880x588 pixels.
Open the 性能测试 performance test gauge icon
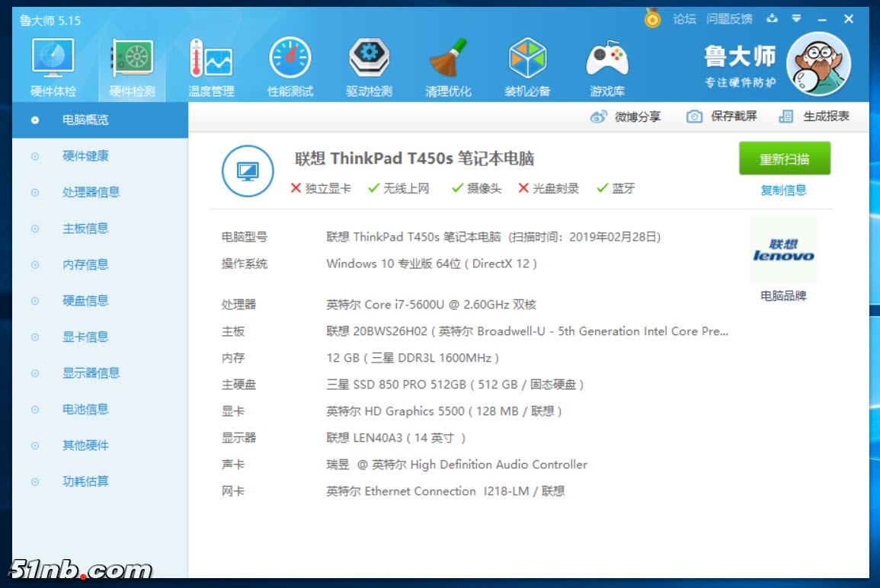pos(290,59)
